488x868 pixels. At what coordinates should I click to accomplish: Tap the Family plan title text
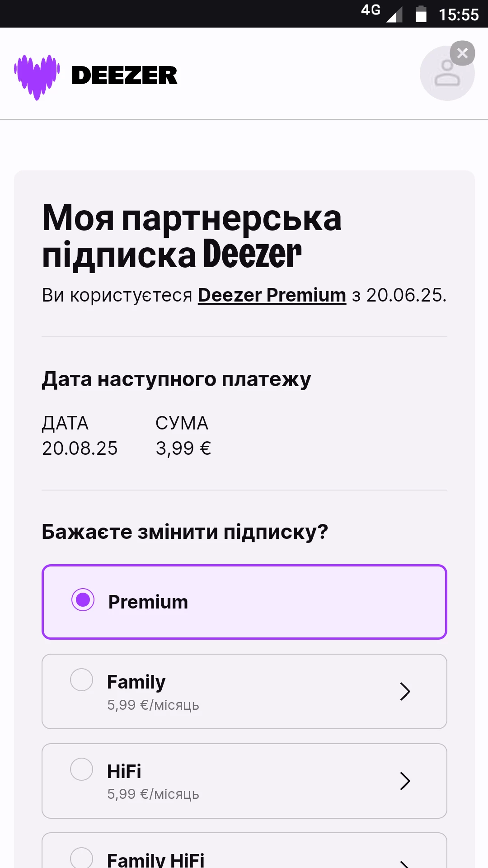tap(136, 682)
